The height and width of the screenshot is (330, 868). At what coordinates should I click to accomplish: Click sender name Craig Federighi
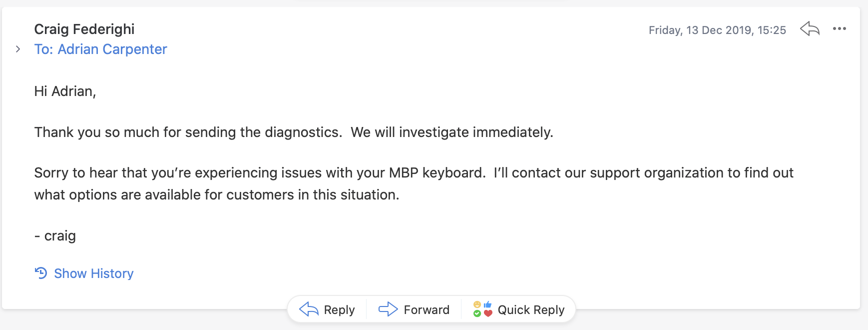(84, 29)
